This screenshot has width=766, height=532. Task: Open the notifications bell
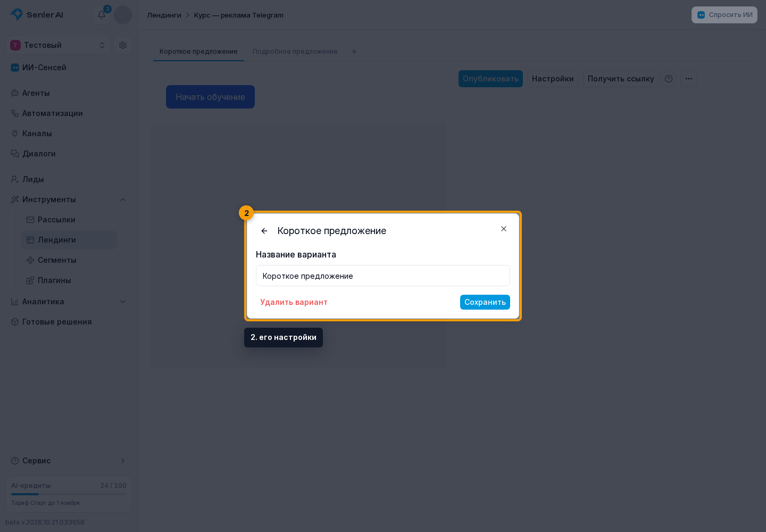102,15
